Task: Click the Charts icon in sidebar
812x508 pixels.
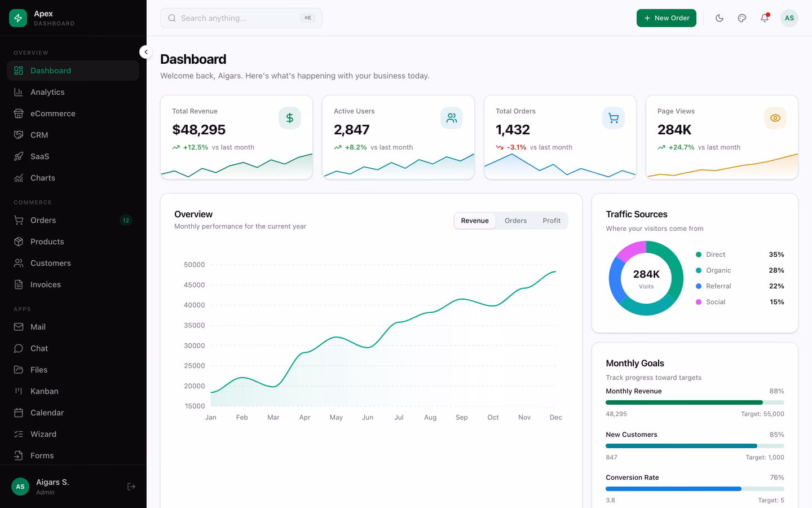Action: [19, 178]
